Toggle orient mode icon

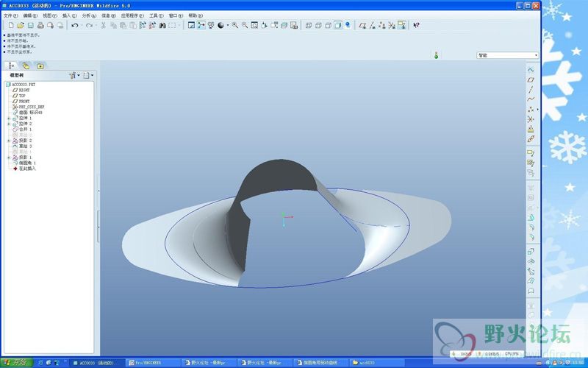coord(211,25)
